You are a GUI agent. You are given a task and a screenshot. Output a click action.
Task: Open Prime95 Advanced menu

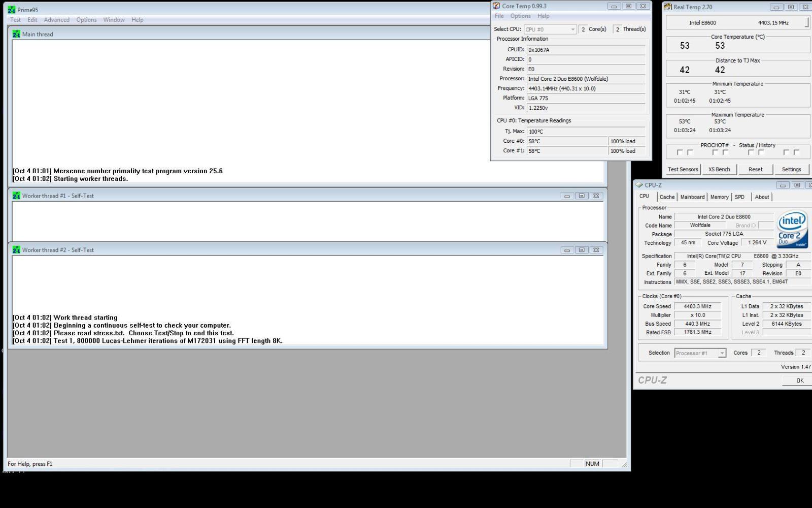pyautogui.click(x=57, y=20)
